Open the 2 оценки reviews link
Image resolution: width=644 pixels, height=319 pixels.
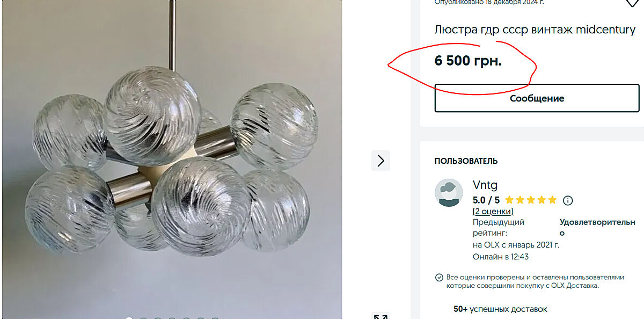click(493, 212)
